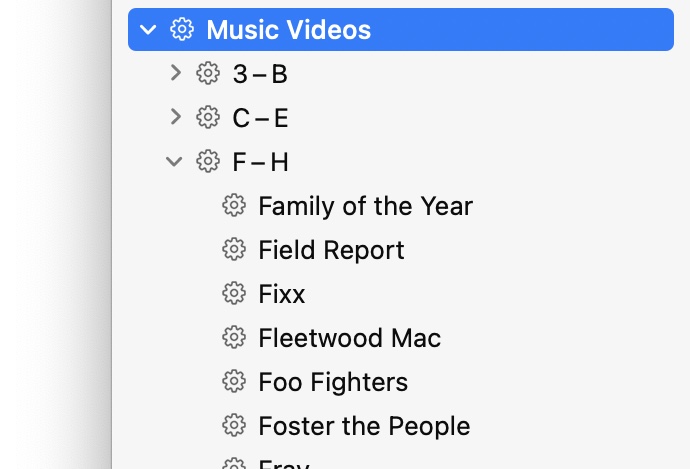Image resolution: width=690 pixels, height=469 pixels.
Task: Click the Foster the People gear icon
Action: pos(233,426)
